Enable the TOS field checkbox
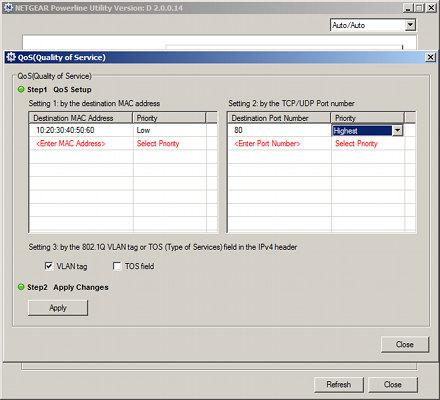This screenshot has height=400, width=440. coord(117,266)
